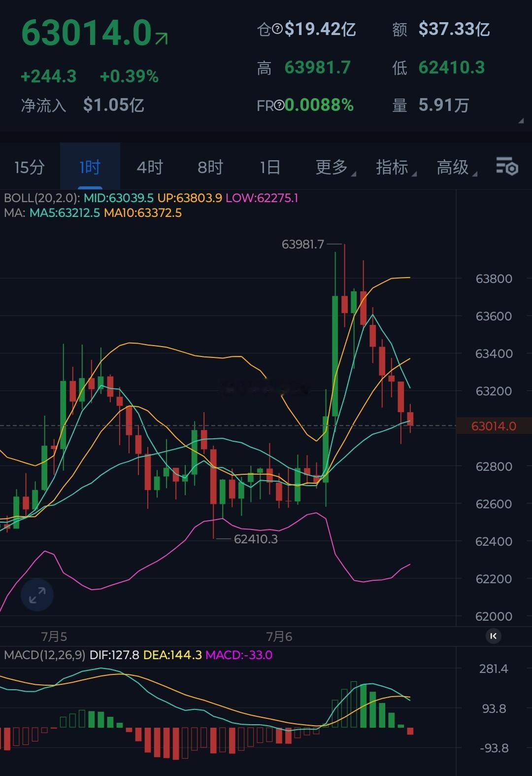Tap the current price 63014.0 headline
Image resolution: width=532 pixels, height=776 pixels.
(x=86, y=33)
